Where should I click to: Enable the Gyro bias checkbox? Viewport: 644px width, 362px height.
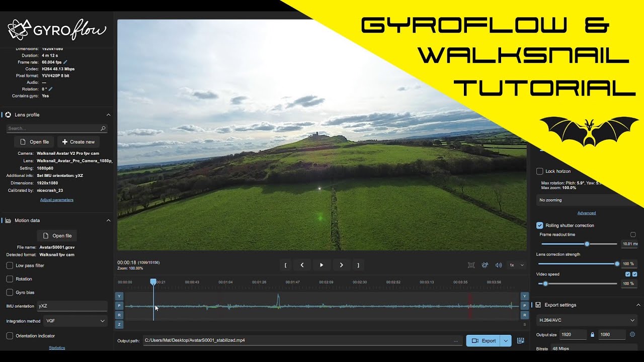[x=10, y=292]
